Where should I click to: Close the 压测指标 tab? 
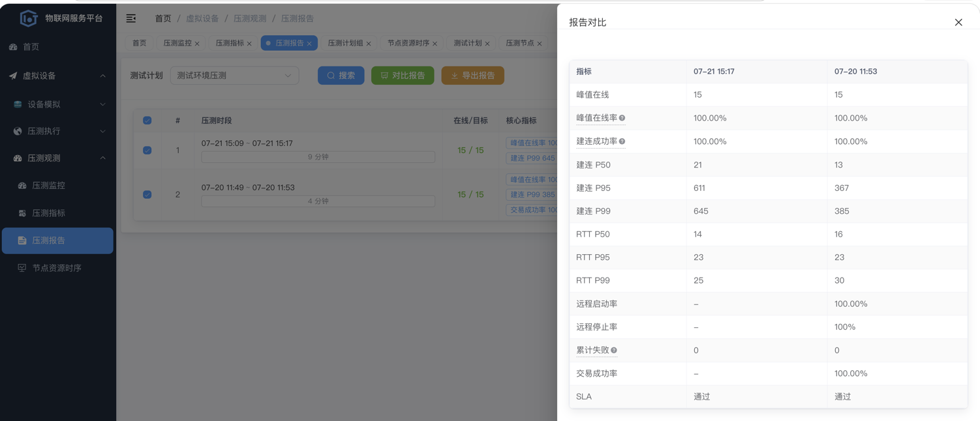249,44
